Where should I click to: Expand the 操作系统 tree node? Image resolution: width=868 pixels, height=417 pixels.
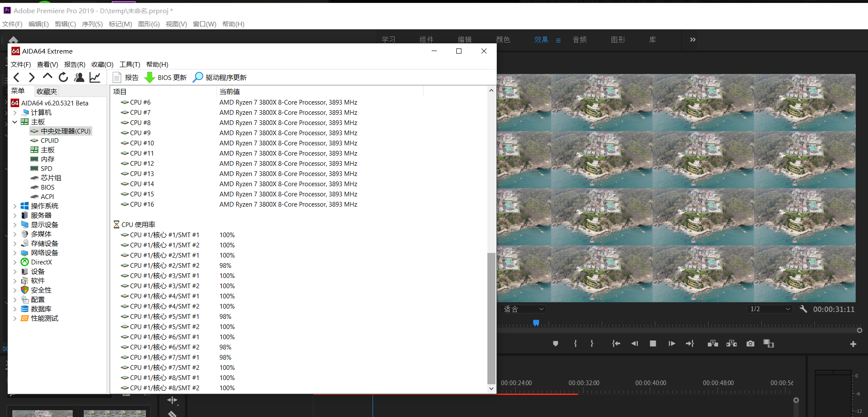click(x=15, y=206)
